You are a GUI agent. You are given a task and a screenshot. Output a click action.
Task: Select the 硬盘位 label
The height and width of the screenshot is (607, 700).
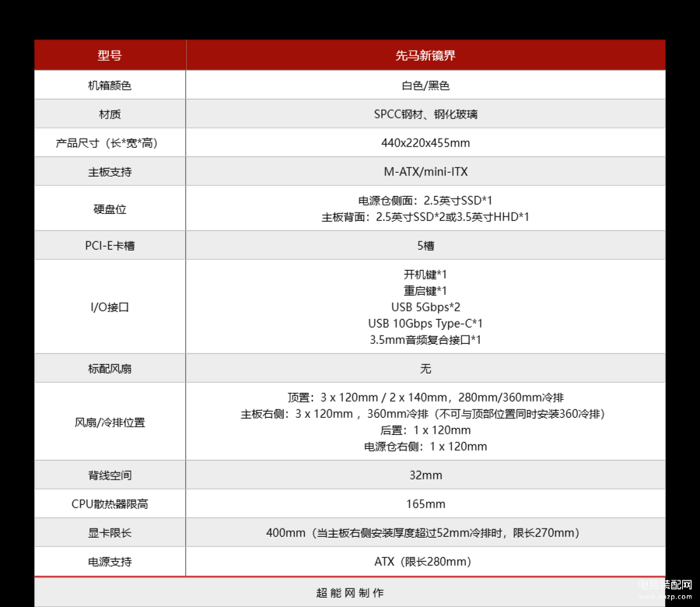coord(110,209)
